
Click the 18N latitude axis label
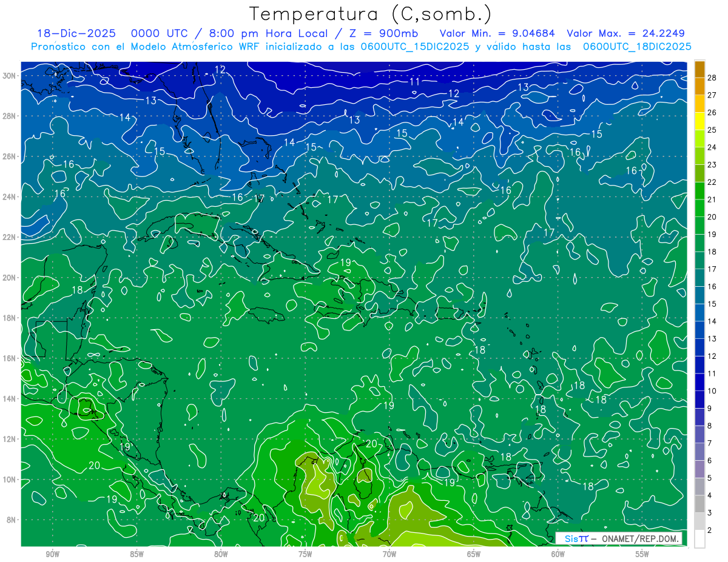point(10,318)
